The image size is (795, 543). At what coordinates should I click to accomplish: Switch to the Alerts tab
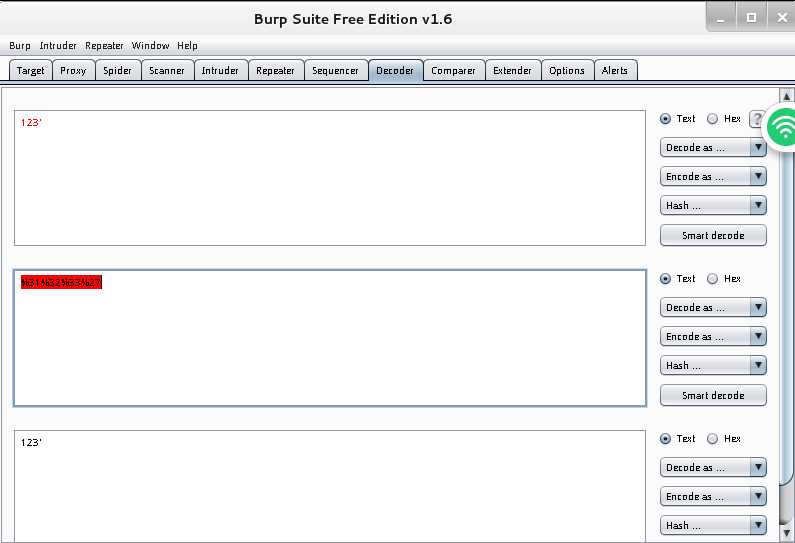pyautogui.click(x=615, y=70)
